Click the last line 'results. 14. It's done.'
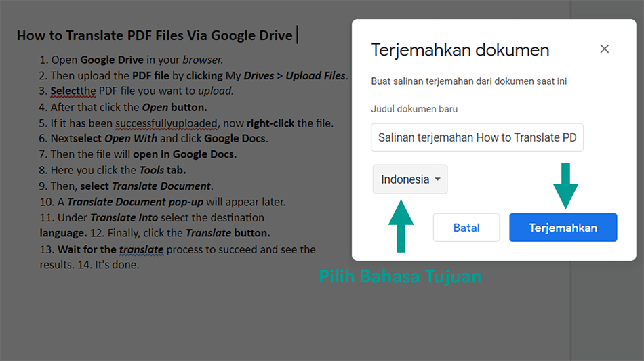The image size is (644, 361). pos(89,265)
